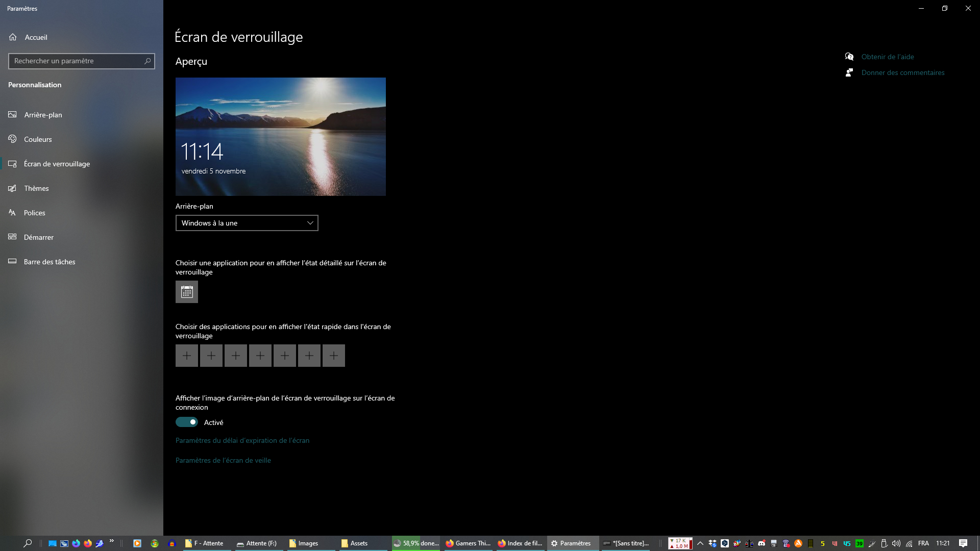Open Couleurs settings section
This screenshot has height=551, width=980.
click(38, 139)
